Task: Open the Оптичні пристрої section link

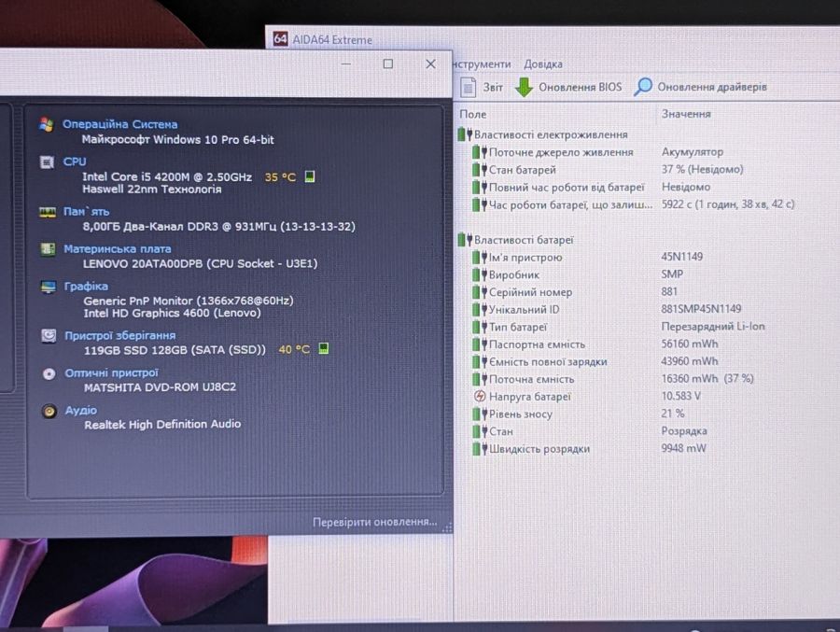Action: point(111,372)
